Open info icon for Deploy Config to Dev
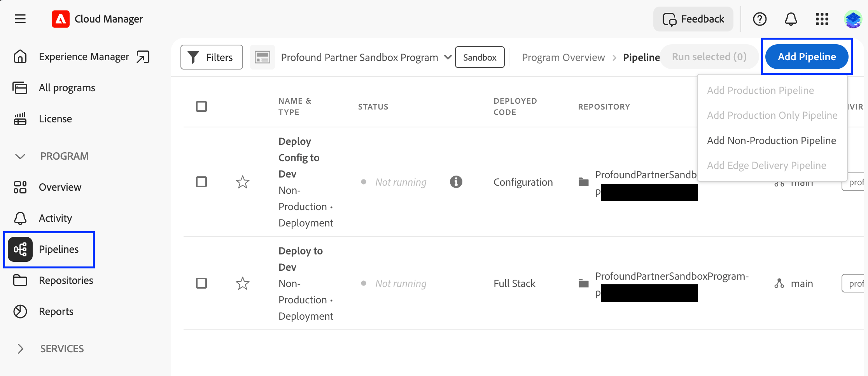The width and height of the screenshot is (868, 376). 456,182
